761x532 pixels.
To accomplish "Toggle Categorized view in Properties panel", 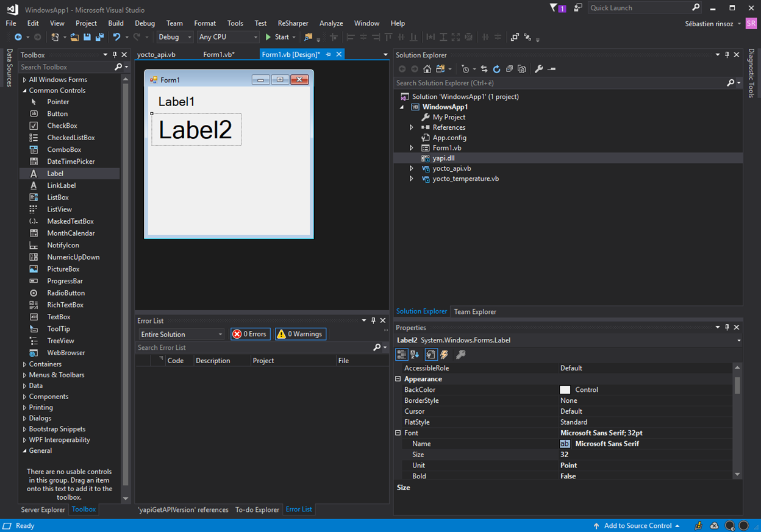I will [401, 355].
